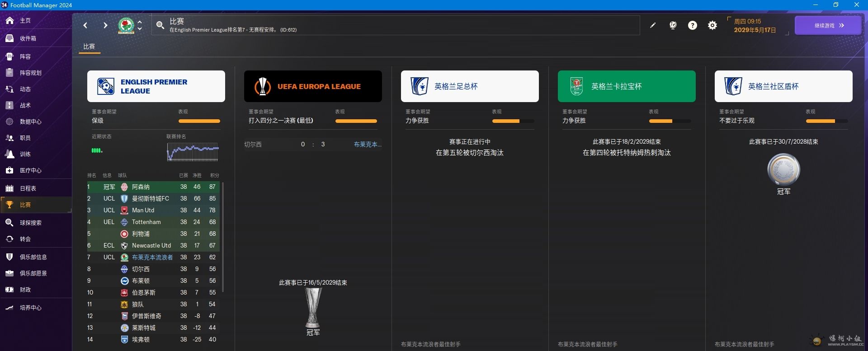Click the 转会 transfers icon
Viewport: 868px width, 351px height.
(9, 239)
